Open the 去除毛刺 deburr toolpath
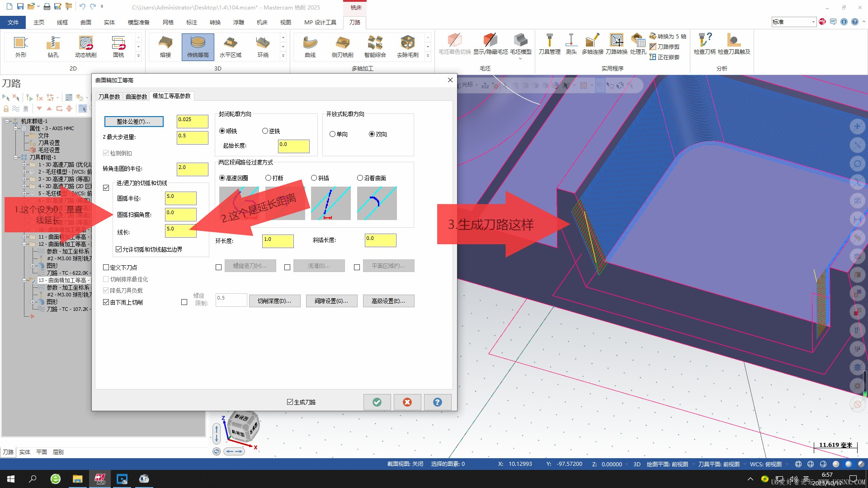 pyautogui.click(x=407, y=47)
